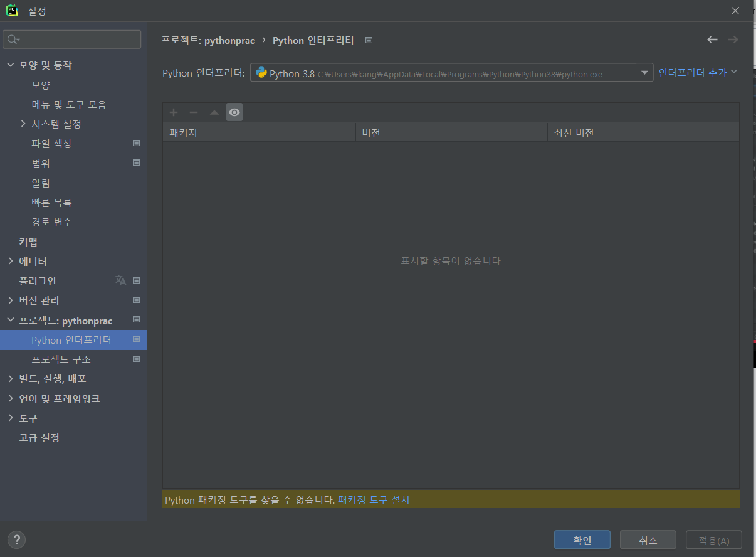Image resolution: width=756 pixels, height=557 pixels.
Task: Open 인터프리터 추가 dropdown chevron
Action: tap(734, 72)
